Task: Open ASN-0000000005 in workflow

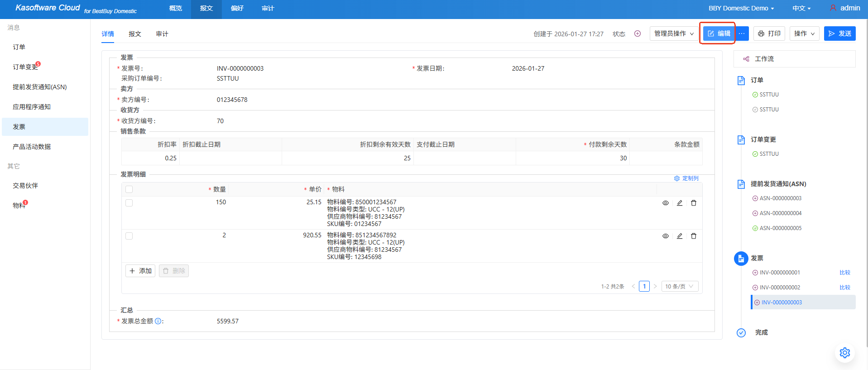Action: (x=777, y=228)
